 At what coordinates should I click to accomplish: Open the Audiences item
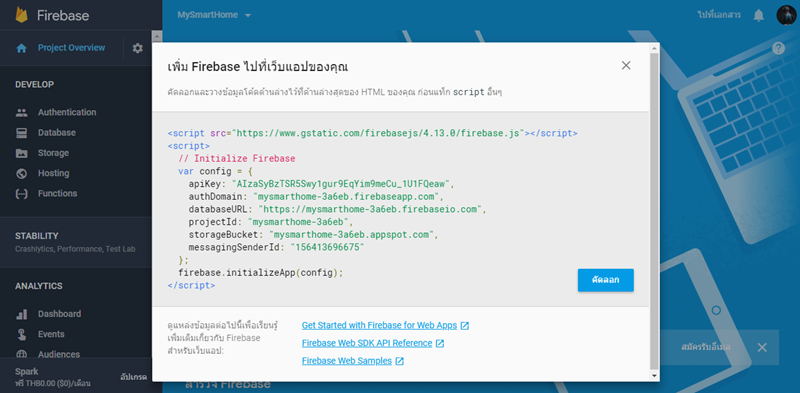coord(59,354)
